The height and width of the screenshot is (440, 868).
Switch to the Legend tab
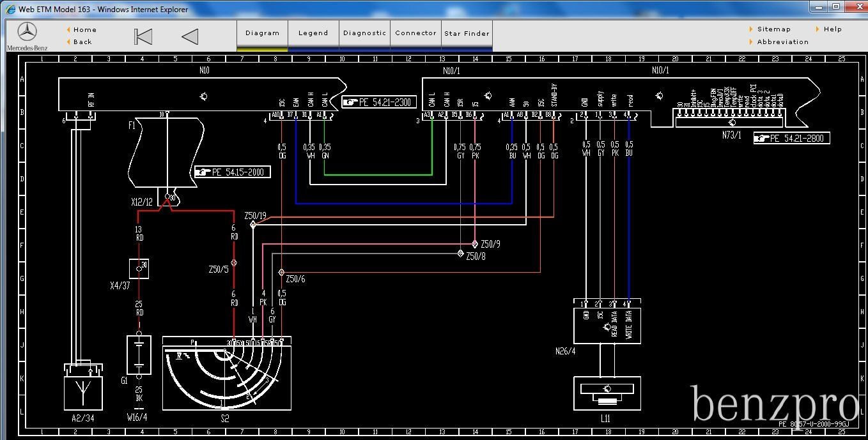313,33
